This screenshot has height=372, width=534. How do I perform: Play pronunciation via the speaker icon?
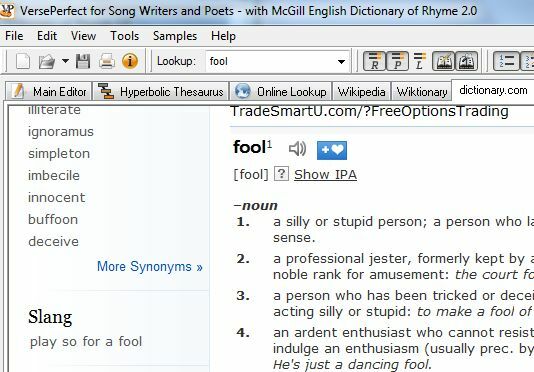297,149
